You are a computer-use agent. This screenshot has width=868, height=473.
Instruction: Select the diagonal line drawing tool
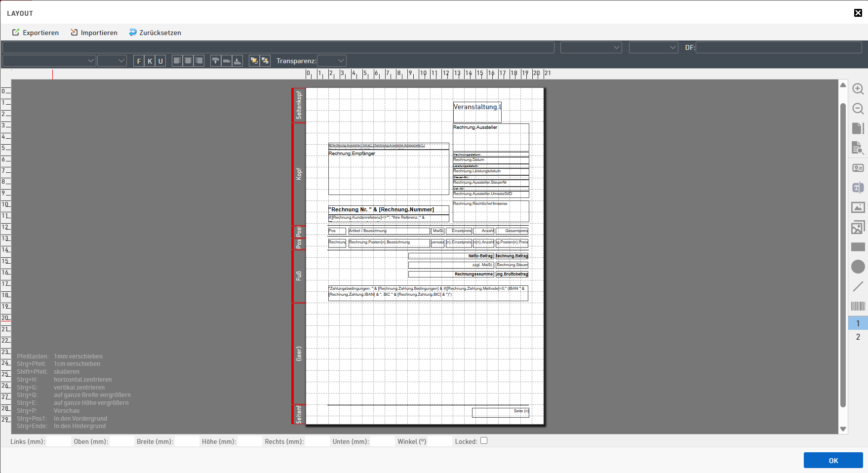858,286
